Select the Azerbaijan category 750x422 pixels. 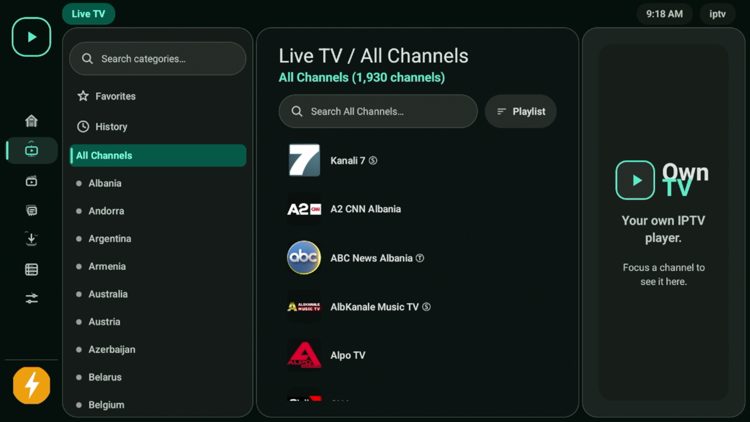pyautogui.click(x=158, y=350)
